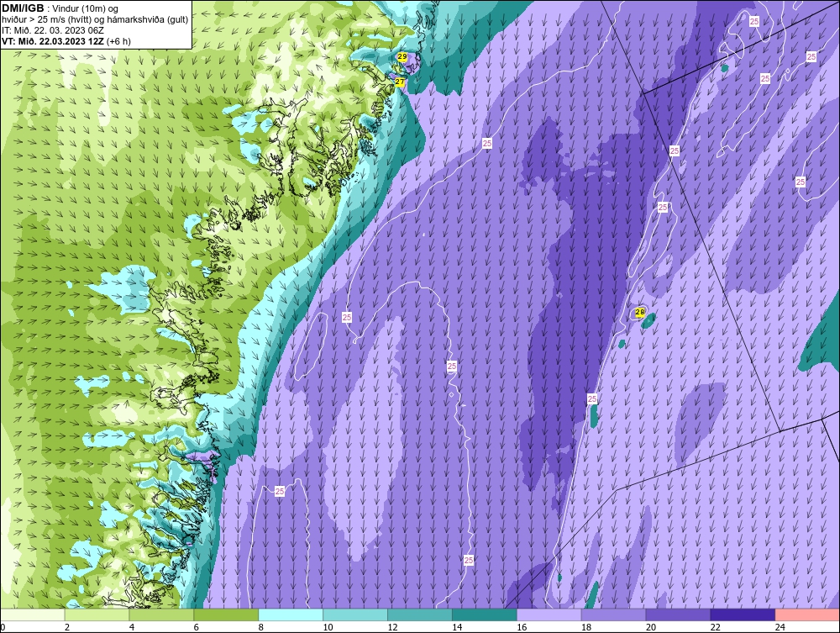Click the legend scale label 4

132,627
